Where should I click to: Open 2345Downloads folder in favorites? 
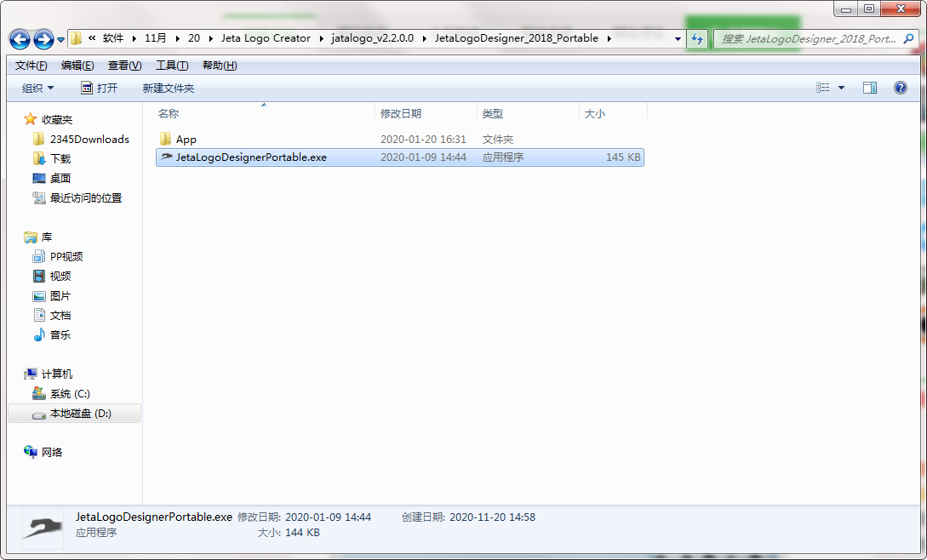[x=89, y=139]
